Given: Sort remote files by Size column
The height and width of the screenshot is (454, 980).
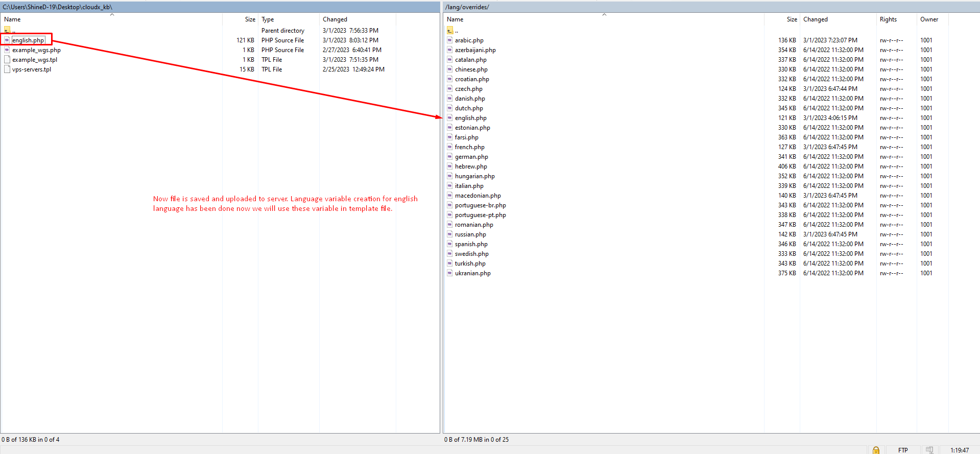Looking at the screenshot, I should (792, 19).
